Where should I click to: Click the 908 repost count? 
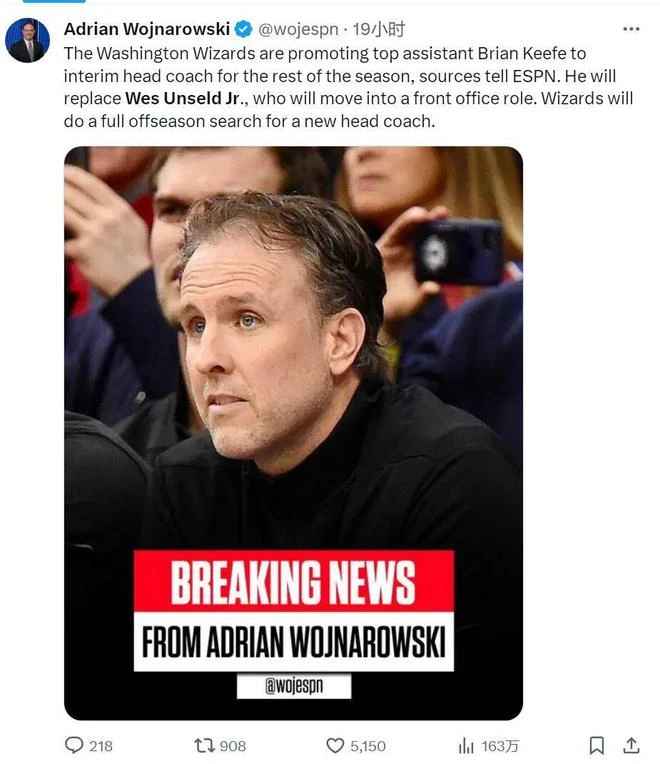(x=233, y=746)
